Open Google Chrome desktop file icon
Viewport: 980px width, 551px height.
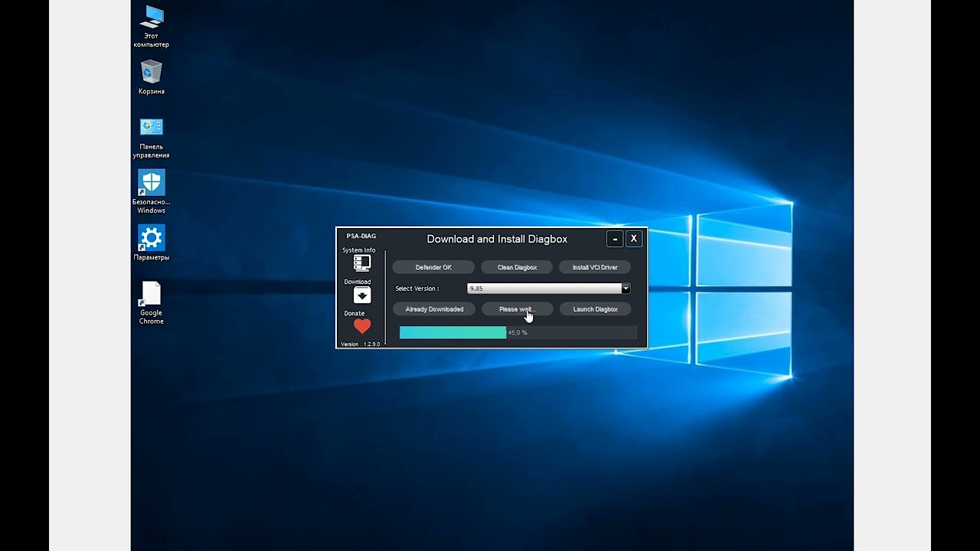click(152, 303)
